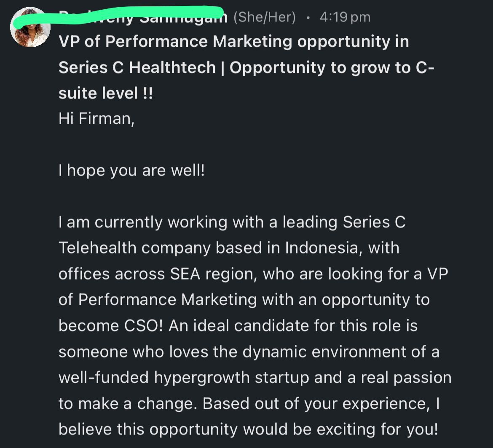Click the 'I am currently working with' line
The image size is (493, 448).
tap(232, 222)
